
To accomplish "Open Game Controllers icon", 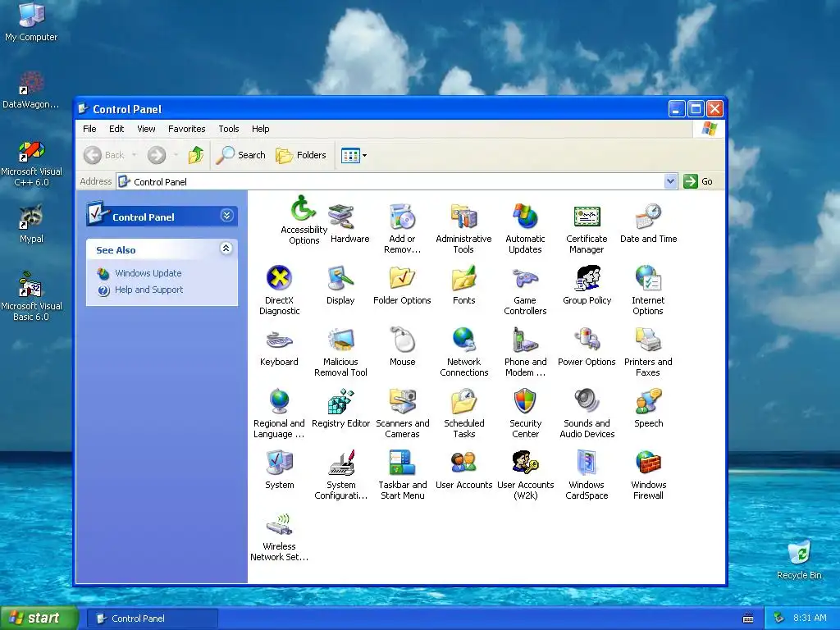I will coord(525,290).
